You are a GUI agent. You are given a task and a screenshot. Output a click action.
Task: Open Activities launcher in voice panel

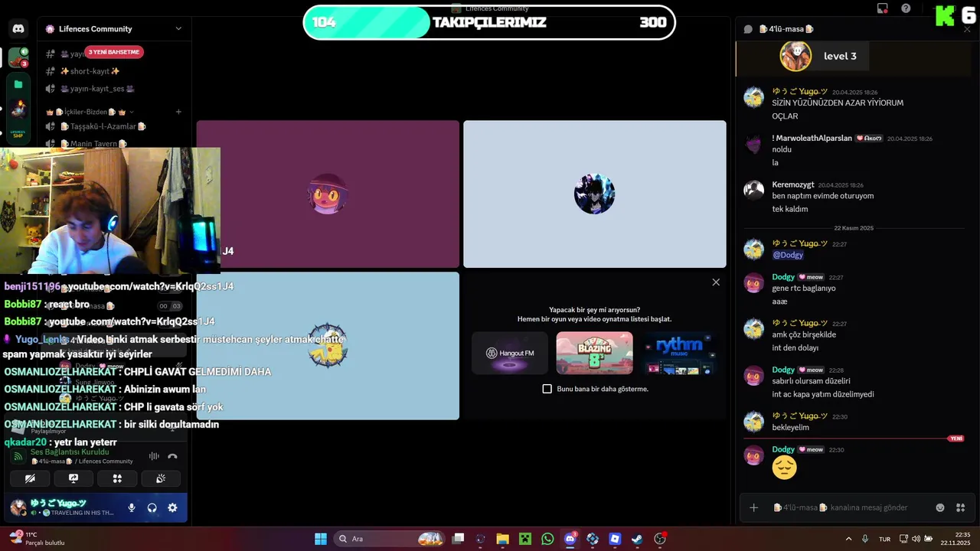tap(117, 478)
